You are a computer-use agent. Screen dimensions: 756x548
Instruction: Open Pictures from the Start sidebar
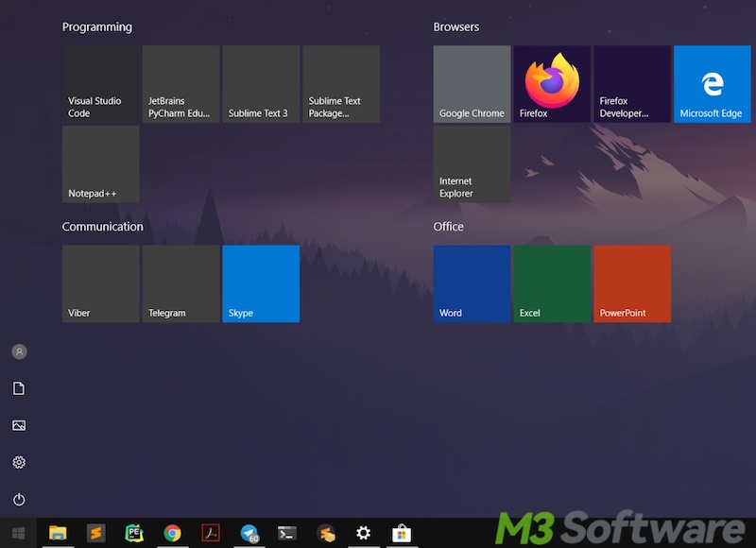pyautogui.click(x=19, y=425)
